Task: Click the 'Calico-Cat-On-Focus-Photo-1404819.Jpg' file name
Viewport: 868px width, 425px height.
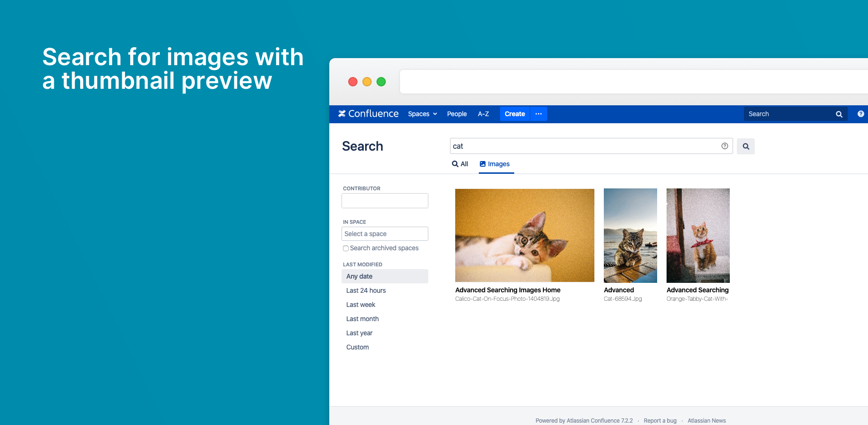Action: pos(507,299)
